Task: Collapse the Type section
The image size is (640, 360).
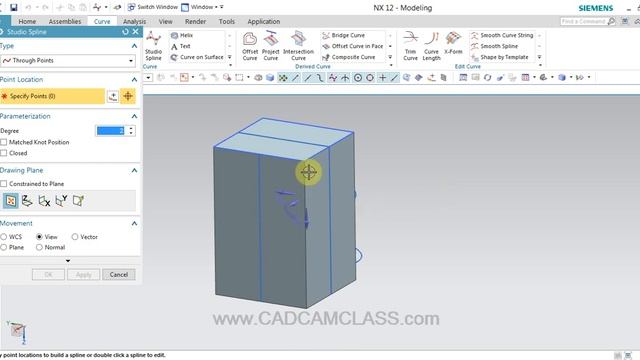Action: [x=134, y=46]
